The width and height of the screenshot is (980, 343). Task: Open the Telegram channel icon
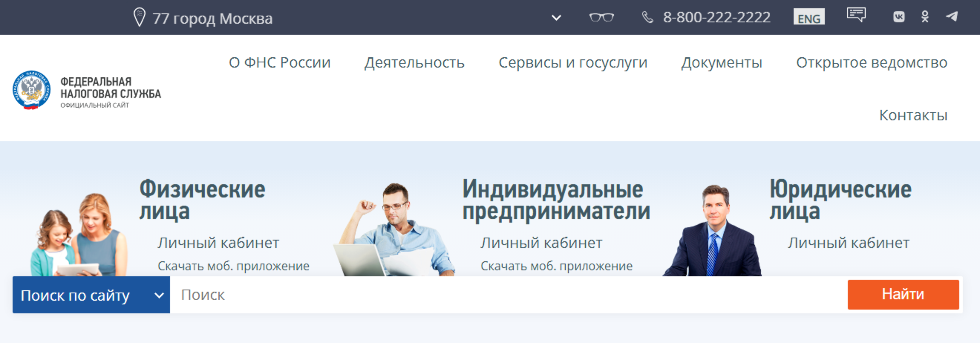tap(952, 16)
